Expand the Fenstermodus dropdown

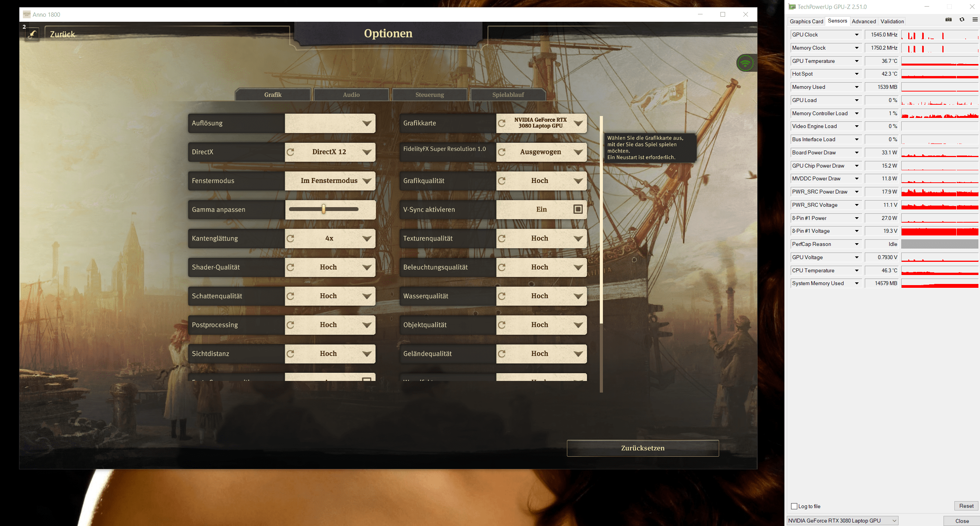pos(330,181)
